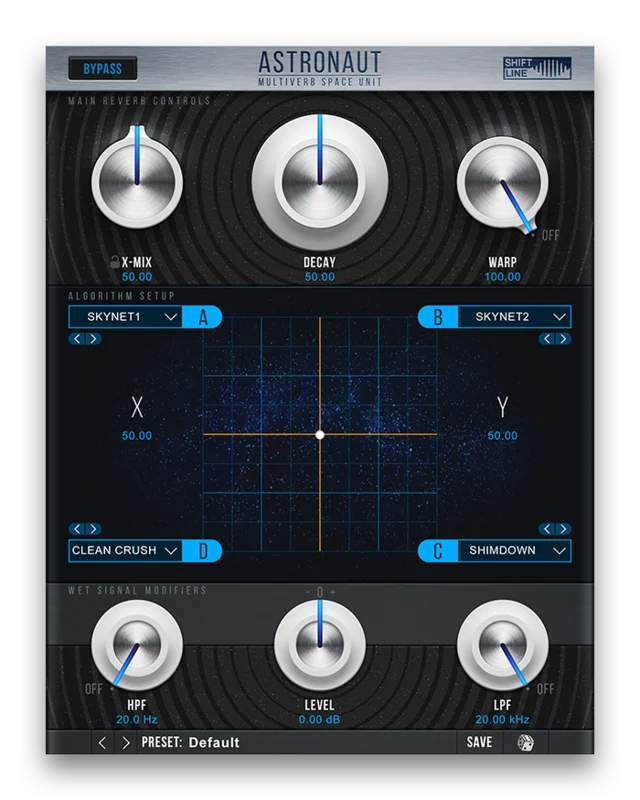
Task: Select previous algorithm for slot A
Action: click(x=77, y=339)
